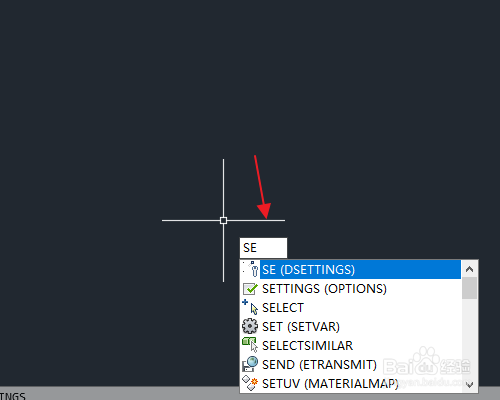Pick the SELECT command from the list
The image size is (500, 400).
coord(351,307)
